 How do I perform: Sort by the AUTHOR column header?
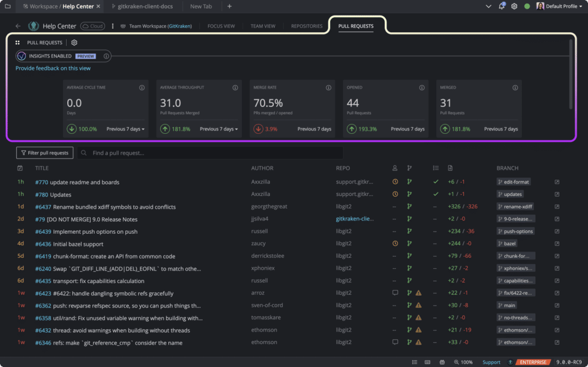[262, 168]
